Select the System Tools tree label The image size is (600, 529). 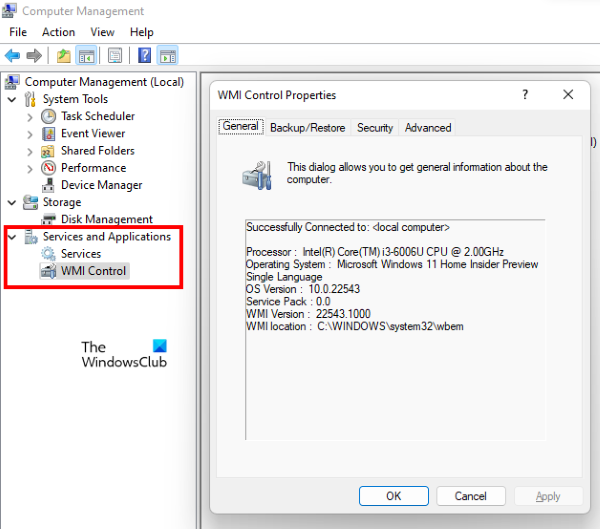click(x=75, y=99)
